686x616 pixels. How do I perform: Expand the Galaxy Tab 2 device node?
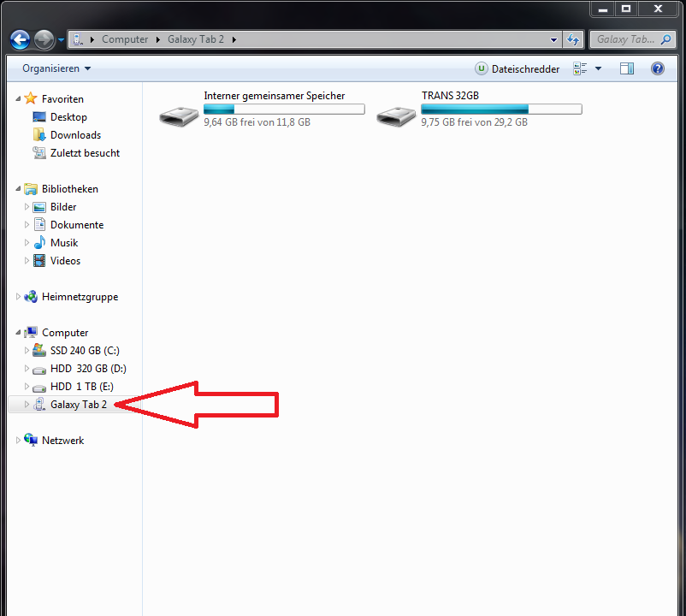tap(27, 404)
